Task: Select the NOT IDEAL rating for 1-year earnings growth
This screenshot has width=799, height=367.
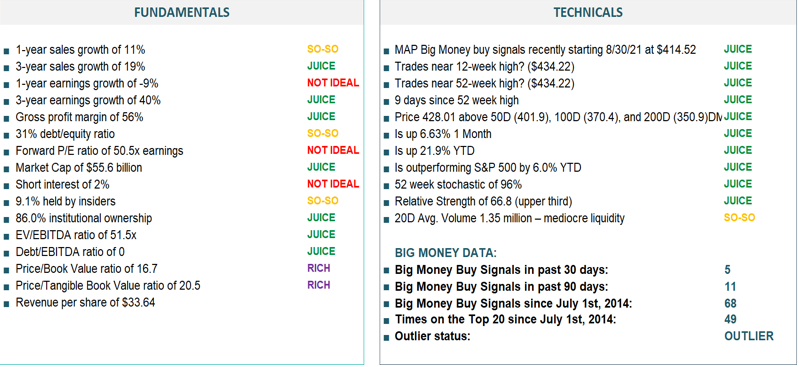Action: (x=333, y=83)
